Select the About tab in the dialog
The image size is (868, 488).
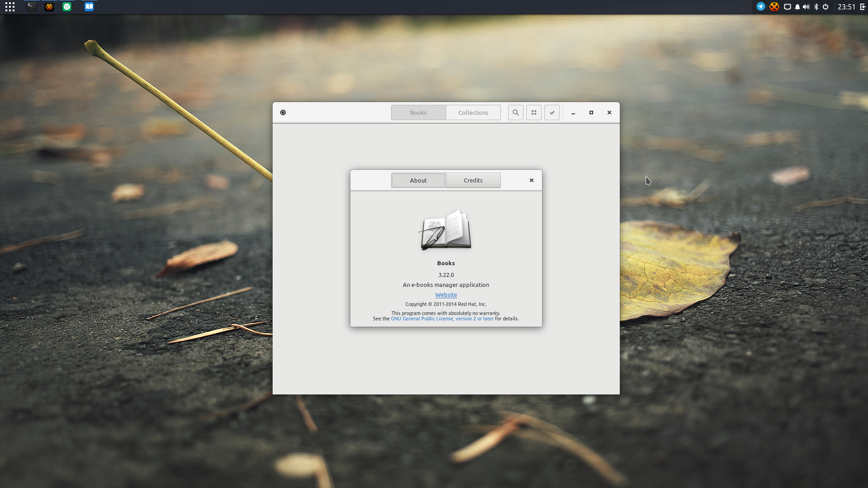[418, 180]
